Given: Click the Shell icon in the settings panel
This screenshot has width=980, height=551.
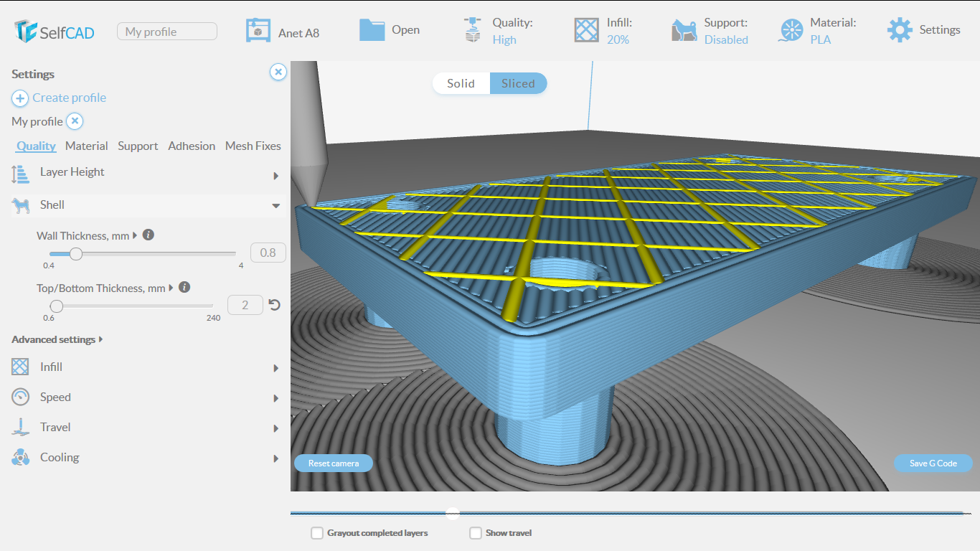Looking at the screenshot, I should tap(19, 205).
